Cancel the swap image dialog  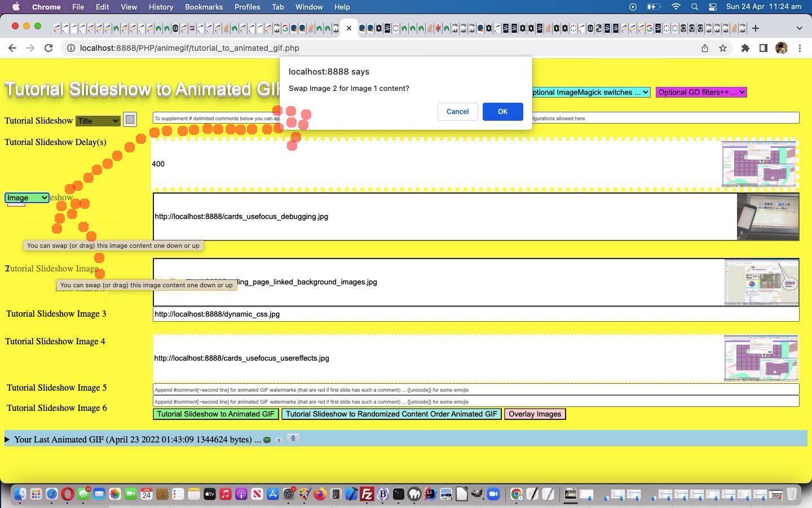[457, 111]
